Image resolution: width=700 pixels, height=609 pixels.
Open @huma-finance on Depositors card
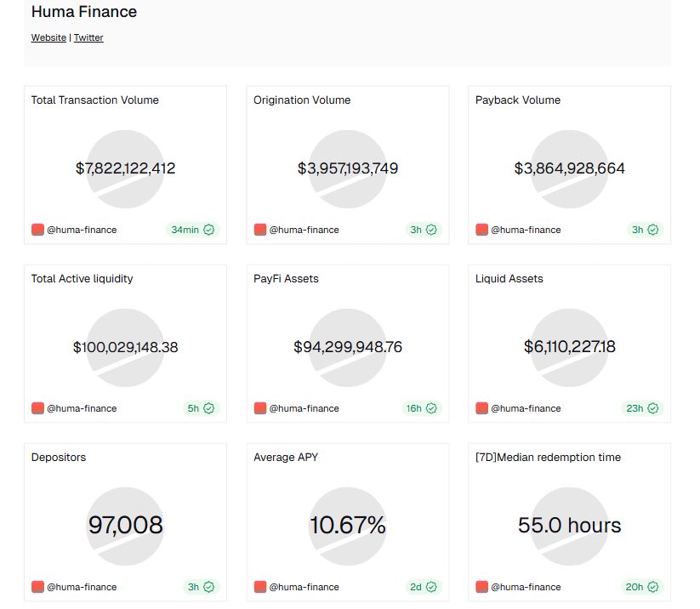(82, 587)
